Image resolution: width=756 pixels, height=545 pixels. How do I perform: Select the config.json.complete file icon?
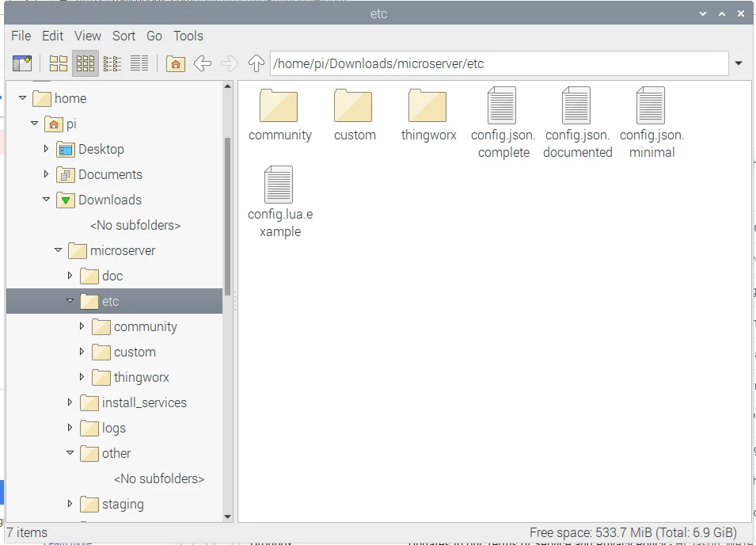coord(502,105)
